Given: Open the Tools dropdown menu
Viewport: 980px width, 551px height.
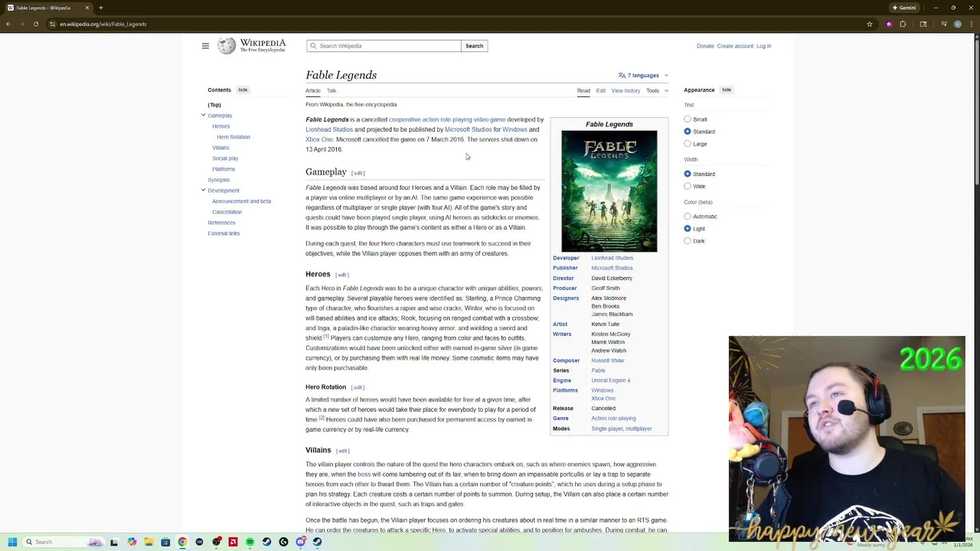Looking at the screenshot, I should point(657,90).
